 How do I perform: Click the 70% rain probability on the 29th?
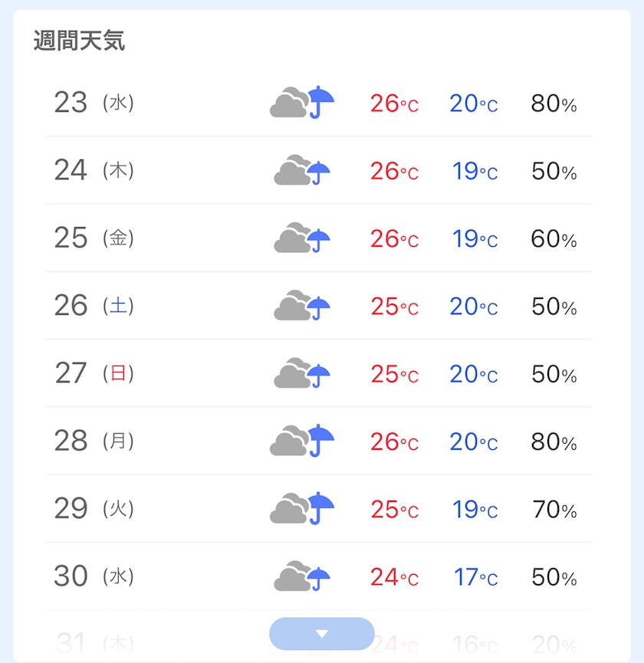(554, 509)
